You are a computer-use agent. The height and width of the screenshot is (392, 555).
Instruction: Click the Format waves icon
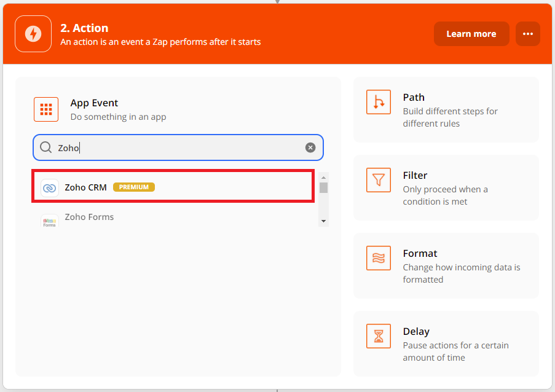click(x=379, y=258)
